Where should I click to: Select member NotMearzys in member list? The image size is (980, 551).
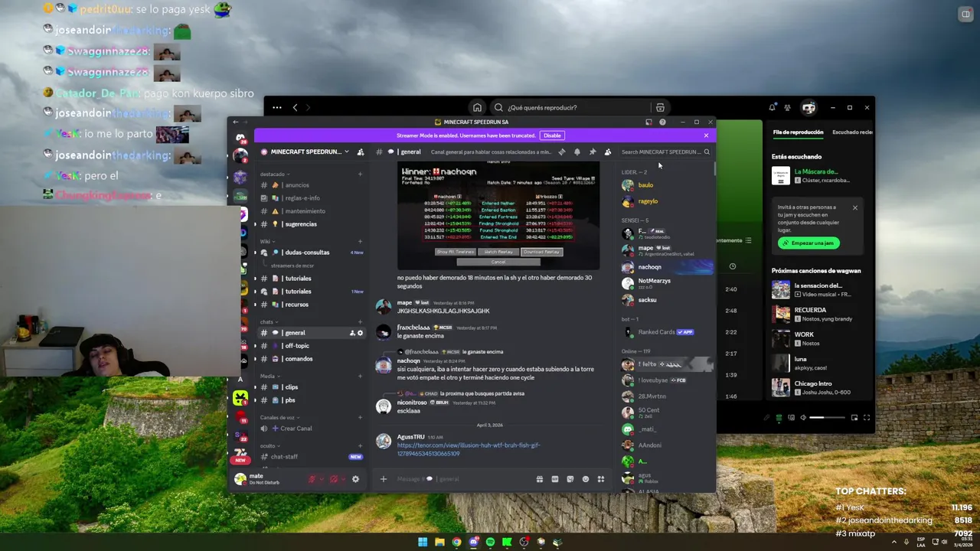pyautogui.click(x=666, y=283)
